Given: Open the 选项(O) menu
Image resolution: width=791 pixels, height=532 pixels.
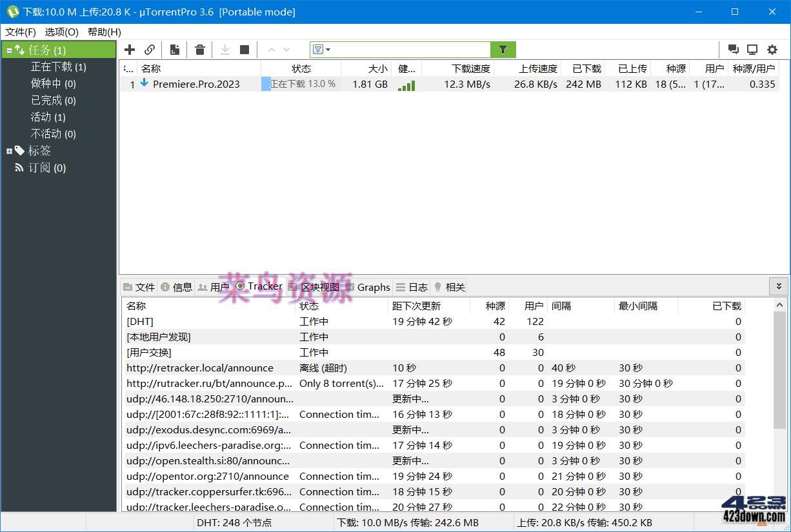Looking at the screenshot, I should pos(61,32).
